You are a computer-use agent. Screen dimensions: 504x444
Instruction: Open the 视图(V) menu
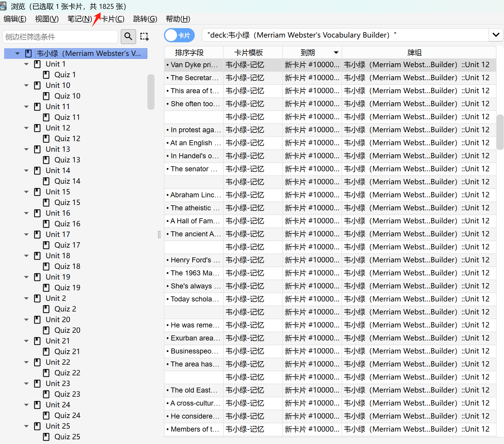coord(47,19)
